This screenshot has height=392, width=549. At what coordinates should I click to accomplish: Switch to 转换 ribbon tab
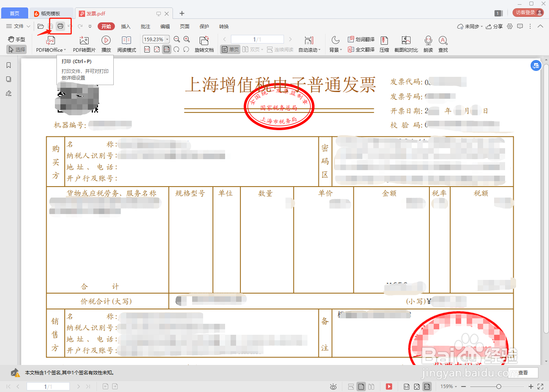[x=224, y=26]
